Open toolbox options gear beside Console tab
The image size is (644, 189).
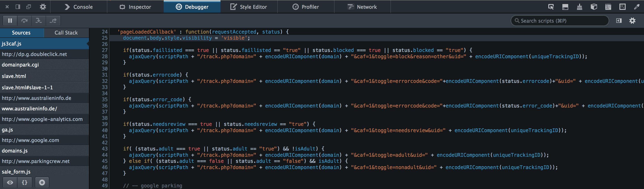(43, 7)
